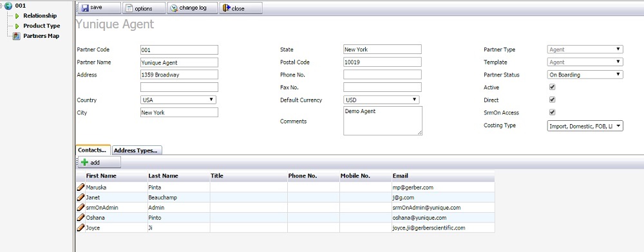Click the Postal Code field
644x252 pixels.
pos(383,62)
